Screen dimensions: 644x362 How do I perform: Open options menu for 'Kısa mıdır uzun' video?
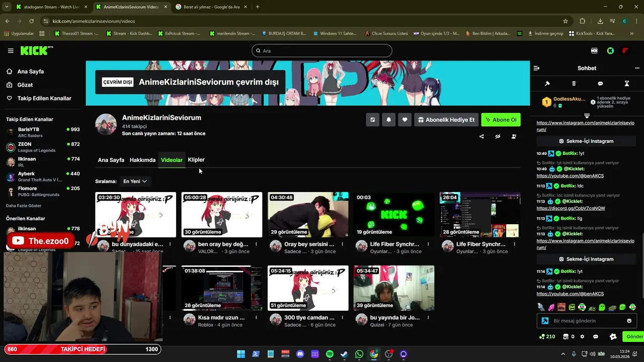click(x=256, y=318)
